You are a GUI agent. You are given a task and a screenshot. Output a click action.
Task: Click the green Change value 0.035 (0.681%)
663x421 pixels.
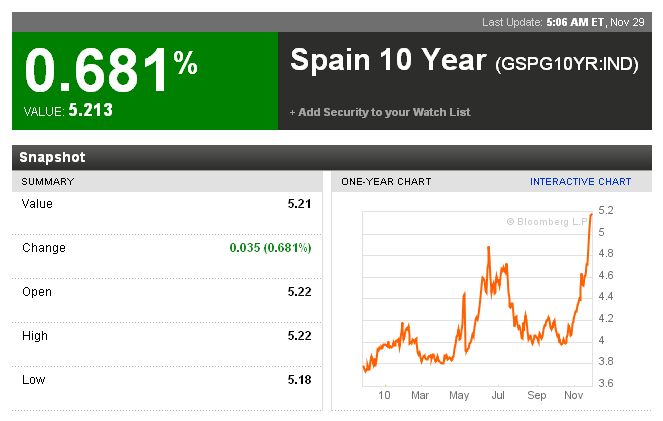[270, 248]
